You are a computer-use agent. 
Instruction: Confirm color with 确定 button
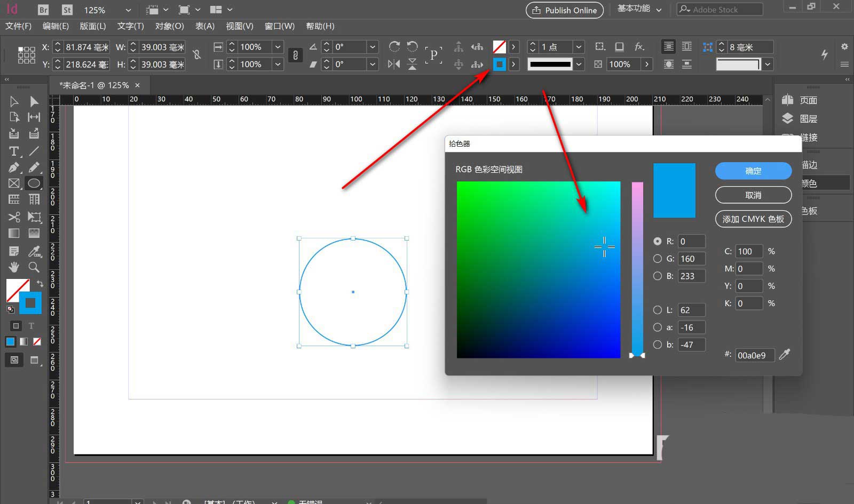(753, 171)
